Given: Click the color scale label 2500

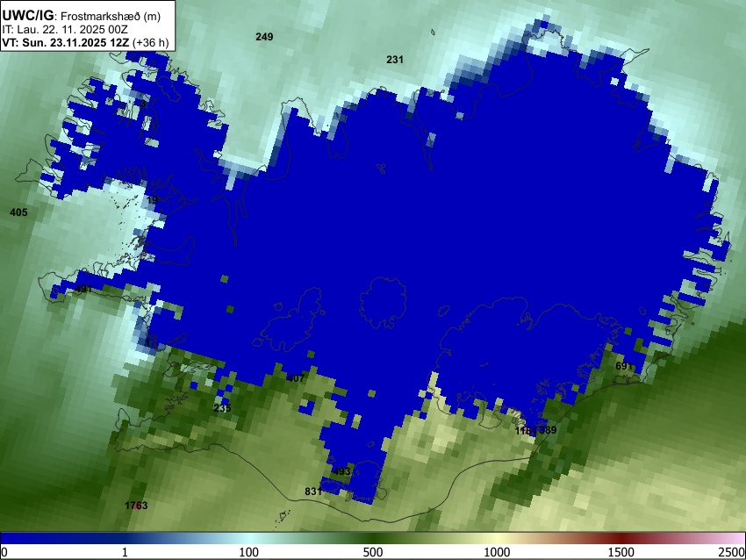Looking at the screenshot, I should click(733, 552).
